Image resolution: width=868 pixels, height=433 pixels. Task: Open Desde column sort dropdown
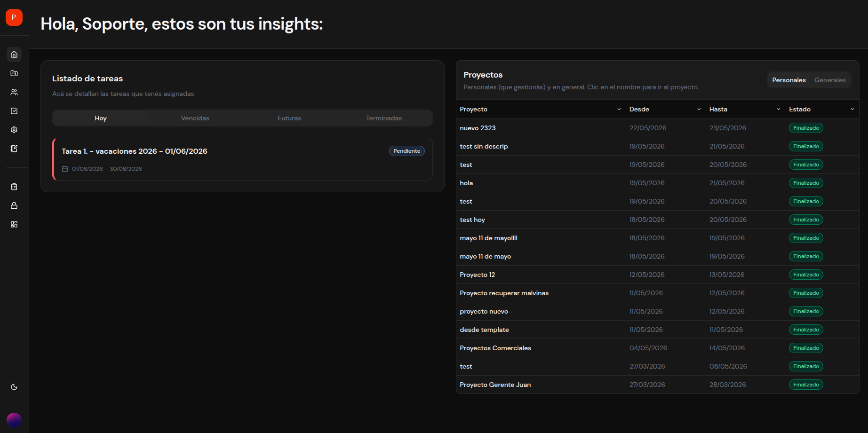coord(699,109)
